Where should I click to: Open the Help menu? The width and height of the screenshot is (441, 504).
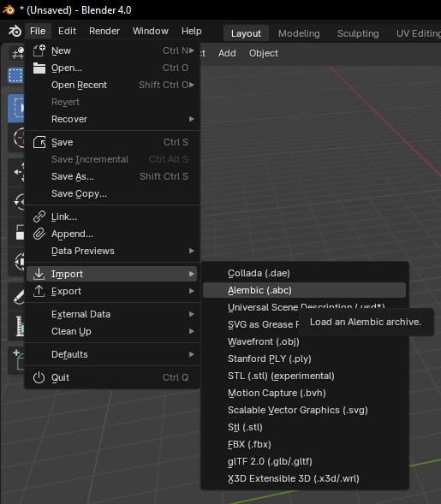tap(192, 31)
